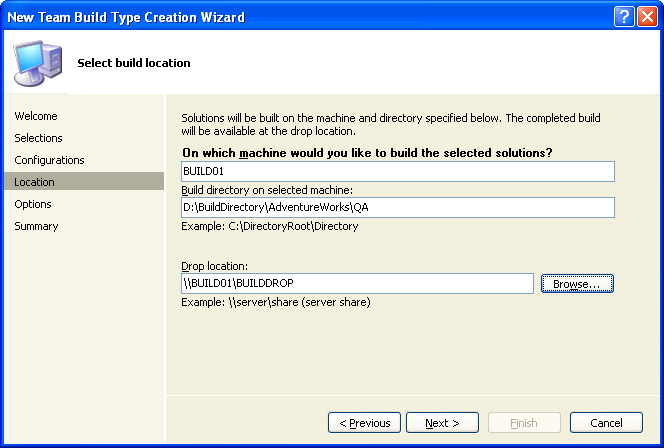Close the wizard with the red X button

(x=646, y=17)
